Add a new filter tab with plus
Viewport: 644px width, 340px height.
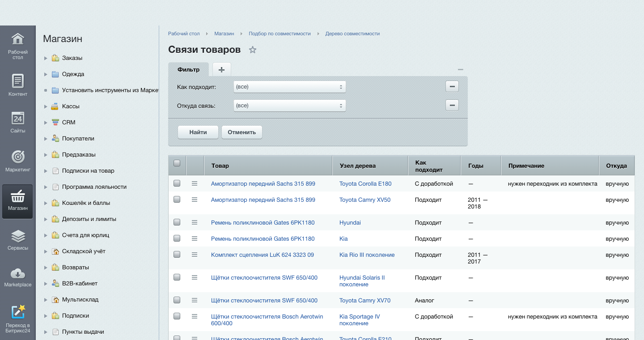221,69
